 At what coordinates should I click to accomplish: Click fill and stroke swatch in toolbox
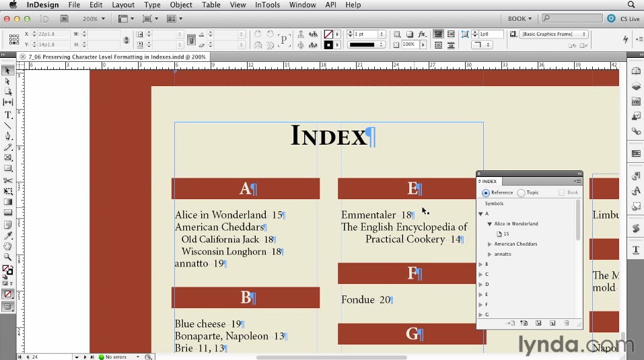click(7, 270)
